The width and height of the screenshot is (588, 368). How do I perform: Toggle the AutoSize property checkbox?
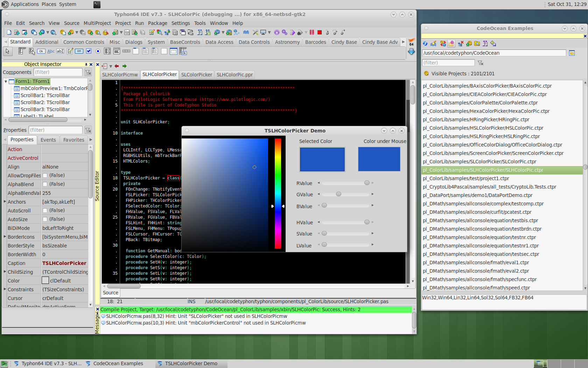[x=45, y=219]
